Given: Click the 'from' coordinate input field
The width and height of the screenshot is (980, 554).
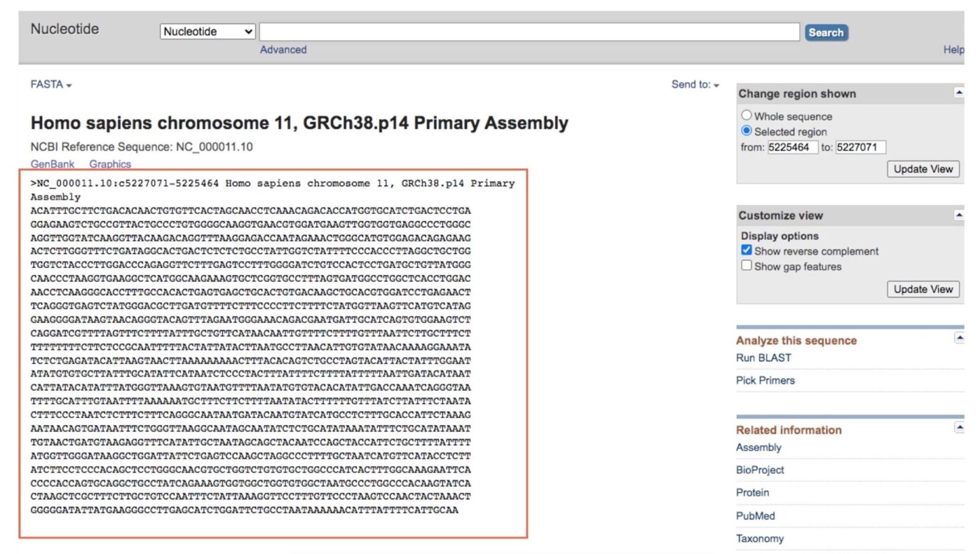Looking at the screenshot, I should pos(794,147).
